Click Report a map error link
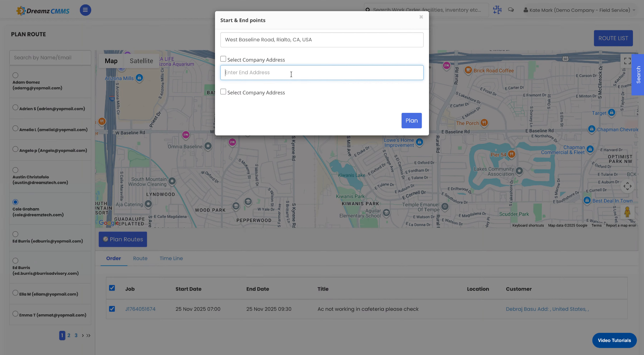 (621, 225)
